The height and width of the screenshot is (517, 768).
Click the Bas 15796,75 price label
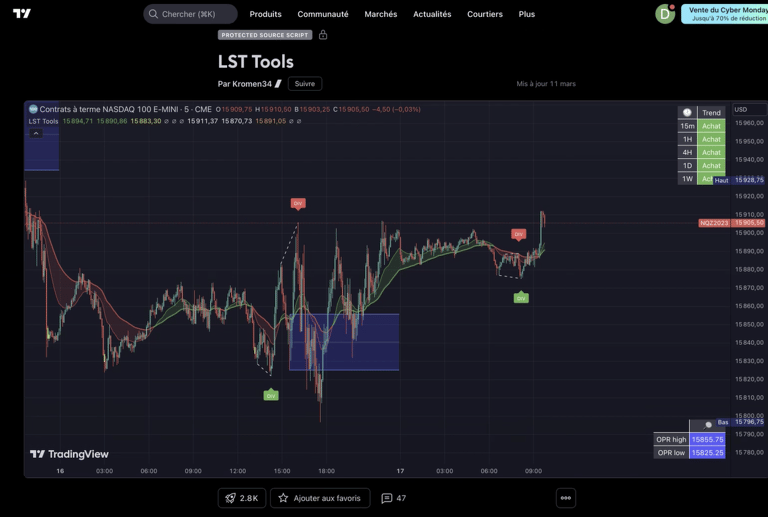point(740,422)
